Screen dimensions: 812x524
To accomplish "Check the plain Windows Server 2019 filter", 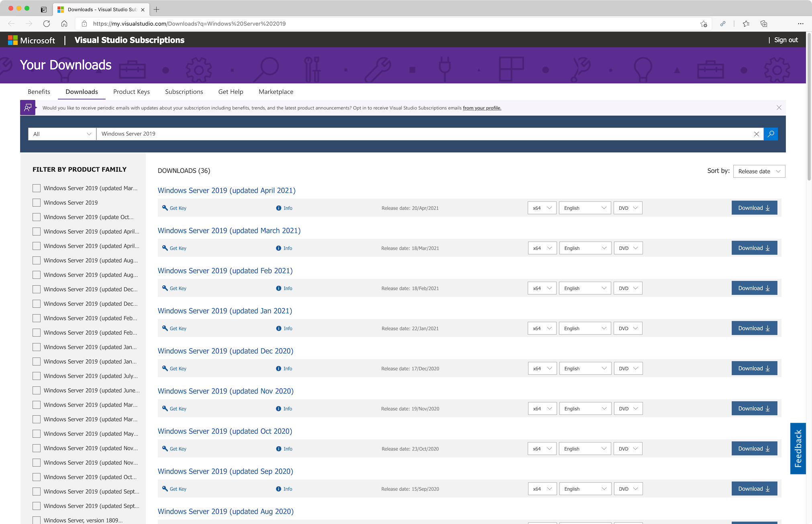I will point(37,203).
